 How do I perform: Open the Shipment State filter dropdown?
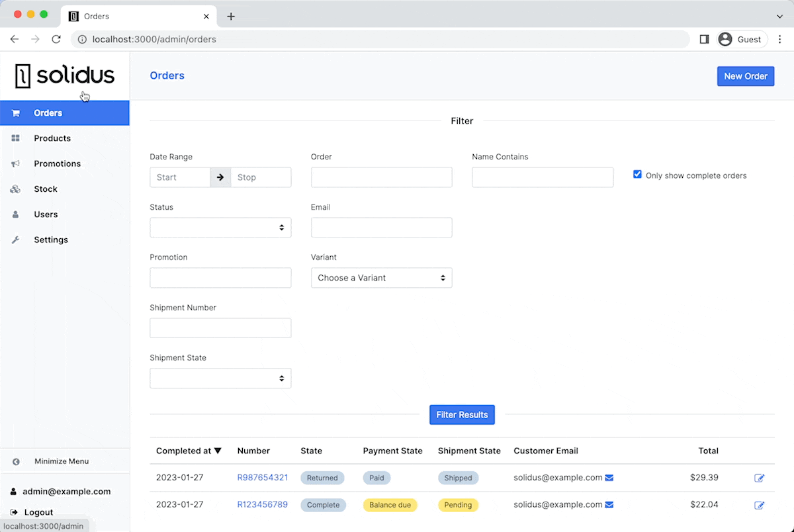tap(220, 378)
